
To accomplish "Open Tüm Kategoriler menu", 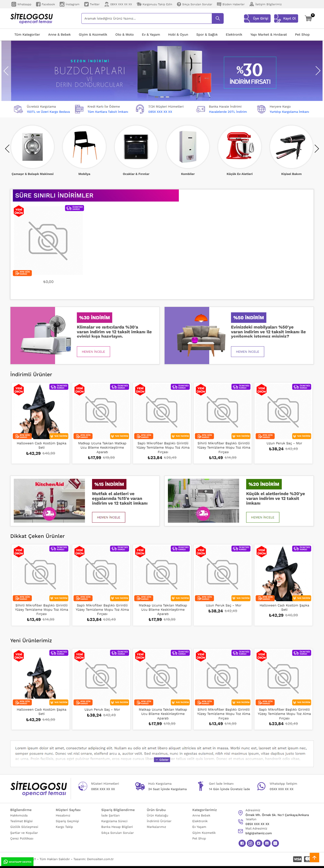I will (x=27, y=34).
